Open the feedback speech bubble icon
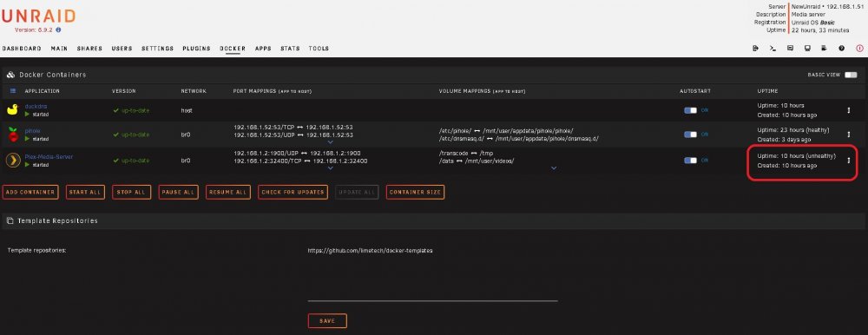This screenshot has height=335, width=868. point(790,49)
